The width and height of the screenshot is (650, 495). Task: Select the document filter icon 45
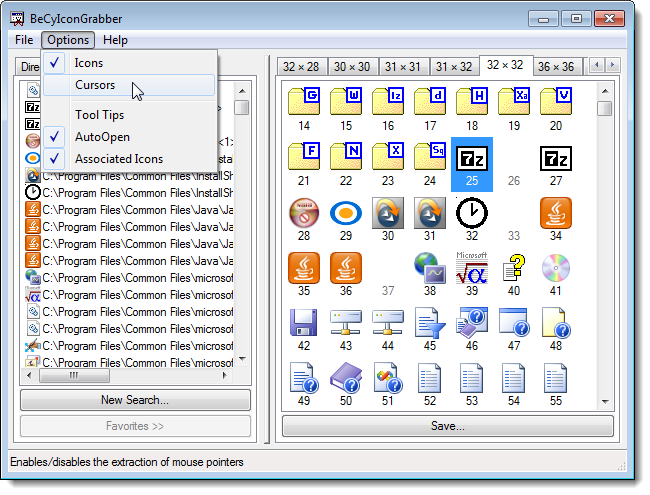pos(430,323)
